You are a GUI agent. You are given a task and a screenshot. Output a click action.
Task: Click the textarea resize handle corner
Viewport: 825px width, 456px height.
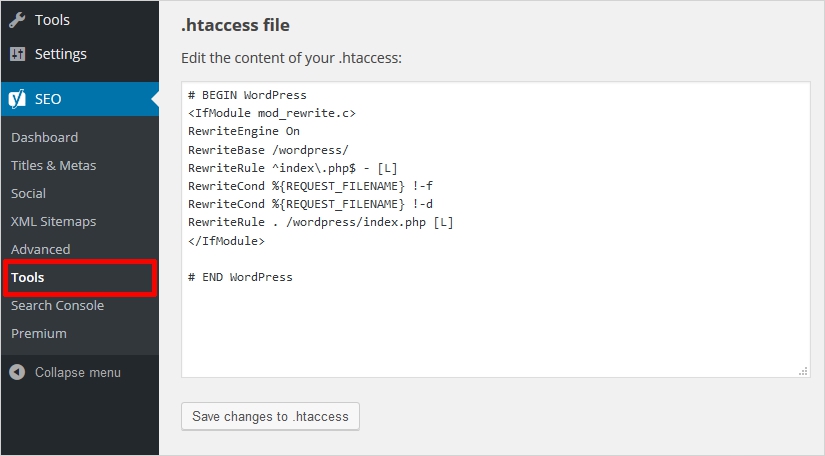pos(803,371)
